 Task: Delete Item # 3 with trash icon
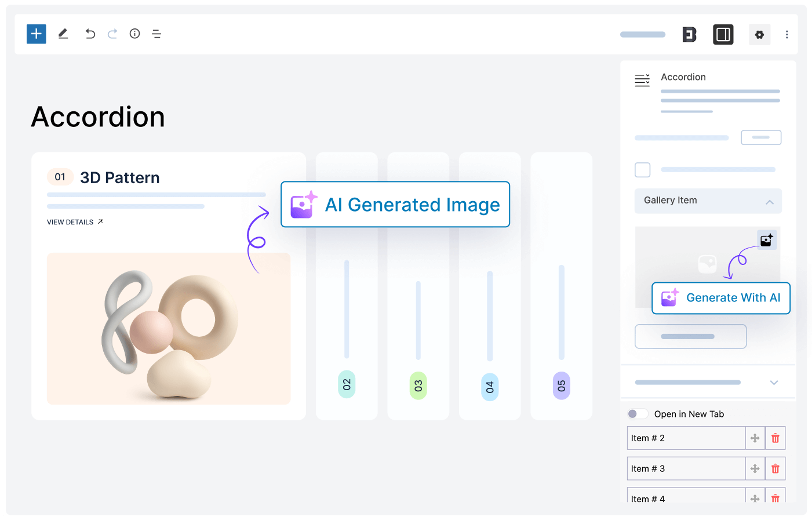coord(775,468)
